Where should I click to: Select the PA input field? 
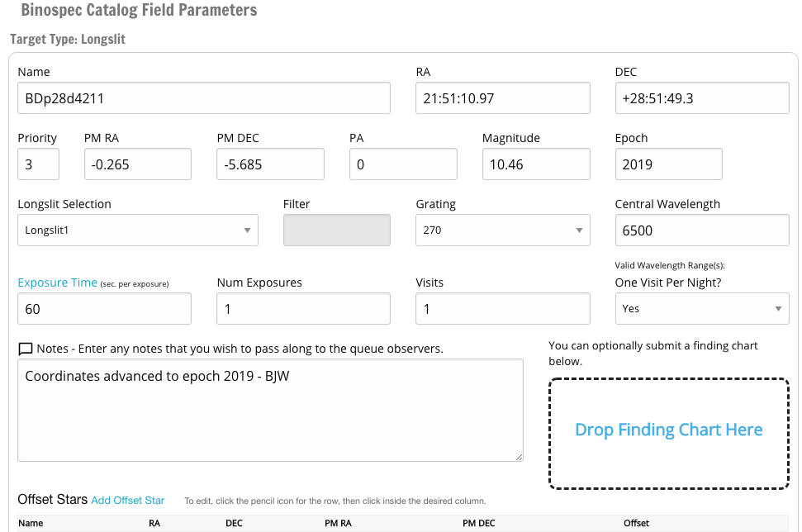click(403, 164)
